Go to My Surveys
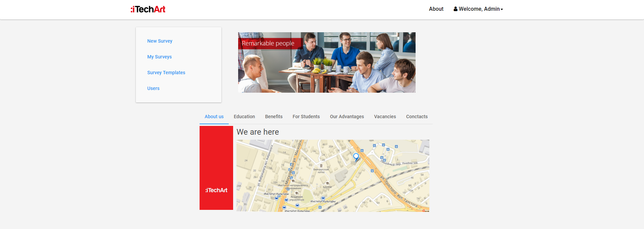644x229 pixels. point(159,57)
